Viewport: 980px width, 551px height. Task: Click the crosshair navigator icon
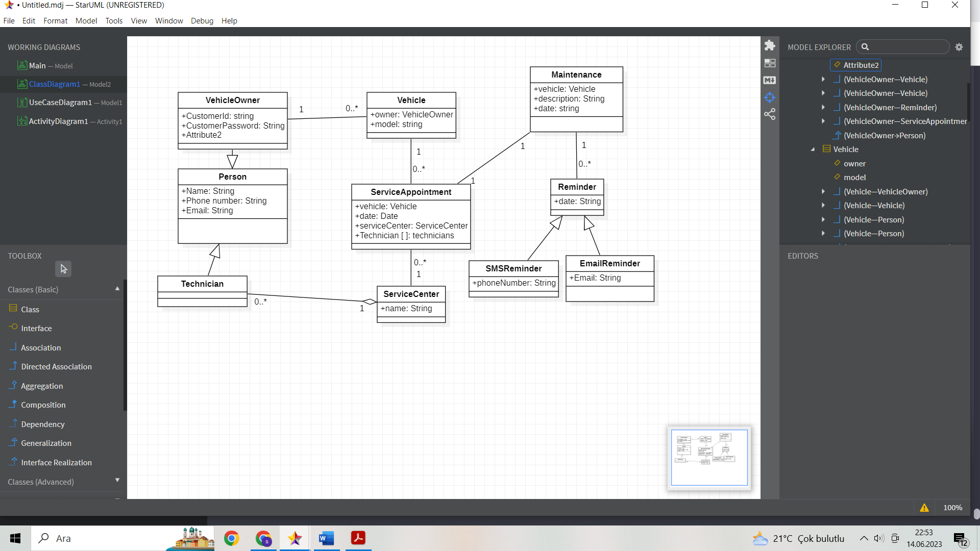point(770,97)
